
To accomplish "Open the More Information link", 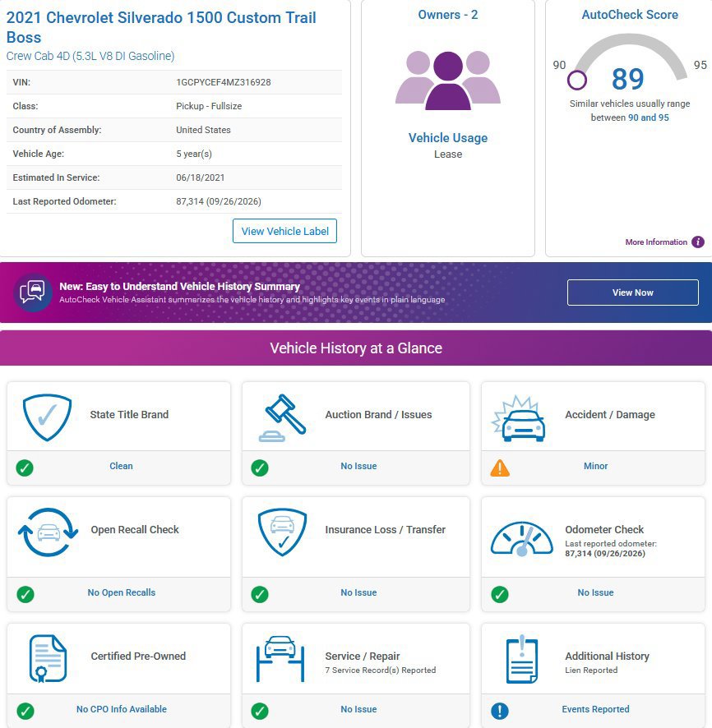I will pyautogui.click(x=656, y=242).
